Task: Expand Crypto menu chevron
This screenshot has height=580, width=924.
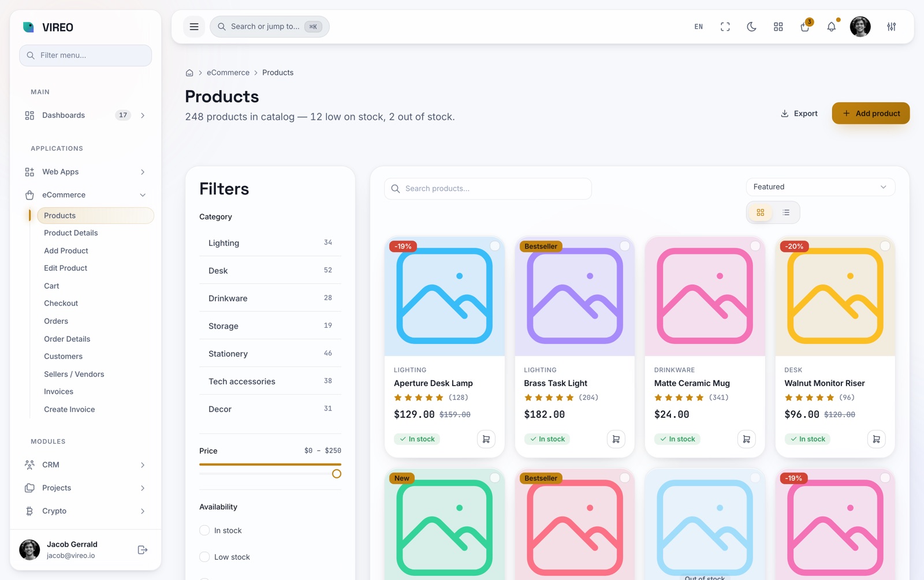Action: (143, 511)
